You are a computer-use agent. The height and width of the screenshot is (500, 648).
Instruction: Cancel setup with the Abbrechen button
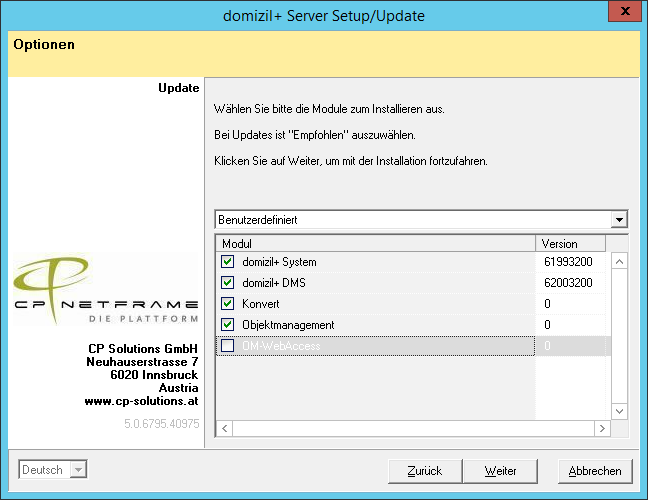click(x=595, y=471)
